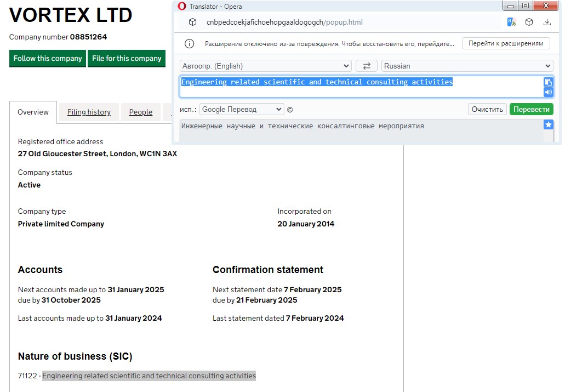Image resolution: width=588 pixels, height=392 pixels.
Task: Click last statement date 7 February 2024
Action: [315, 318]
